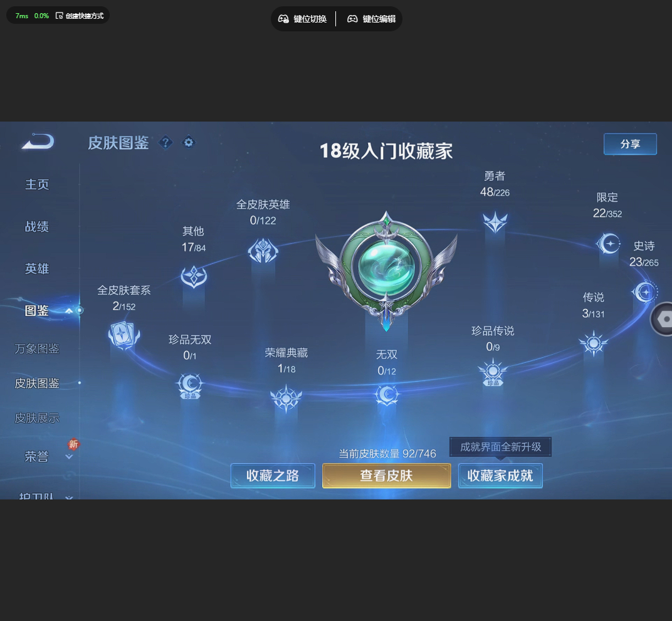This screenshot has height=621, width=672.
Task: Click the floating hexagon assistant button
Action: pos(663,318)
